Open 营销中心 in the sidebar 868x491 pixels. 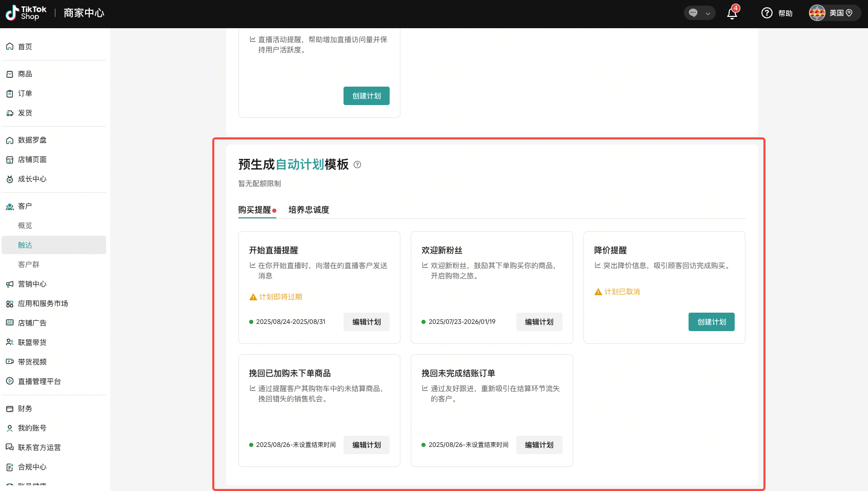pos(32,284)
